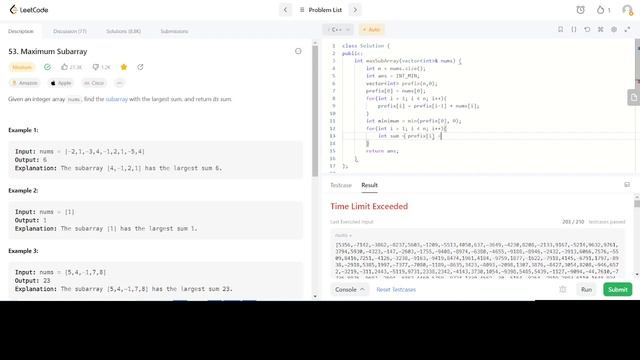Click the Auto toggle button
The image size is (640, 360).
point(371,29)
